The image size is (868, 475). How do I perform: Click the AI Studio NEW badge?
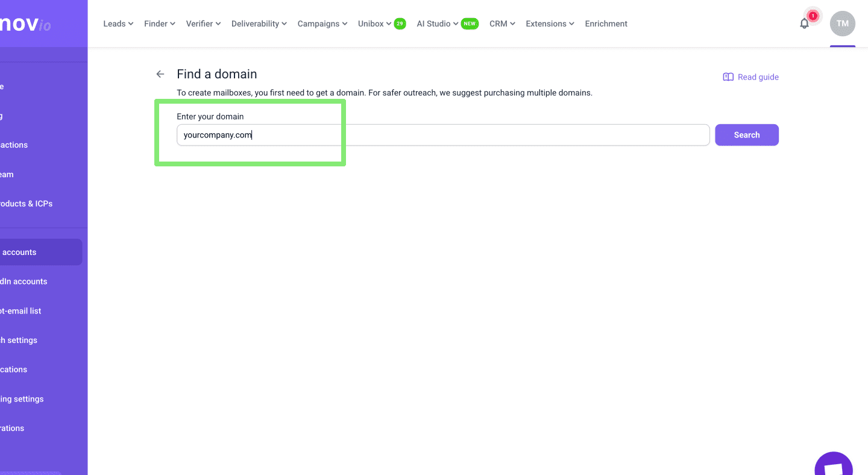tap(470, 24)
